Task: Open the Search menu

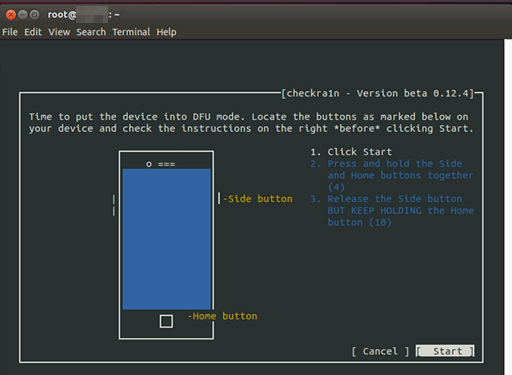Action: click(91, 32)
